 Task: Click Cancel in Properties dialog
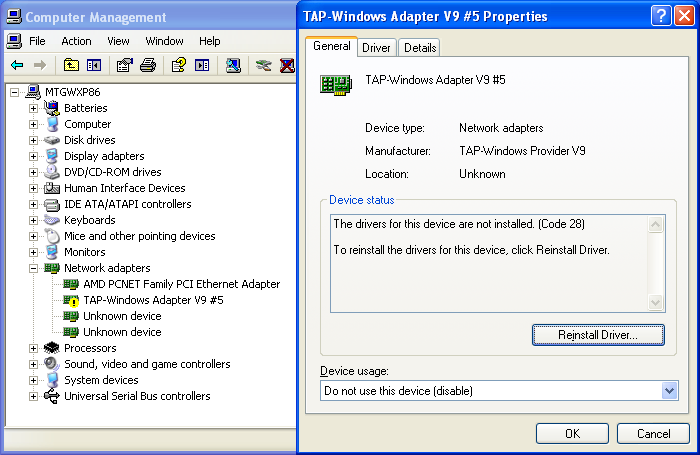653,434
